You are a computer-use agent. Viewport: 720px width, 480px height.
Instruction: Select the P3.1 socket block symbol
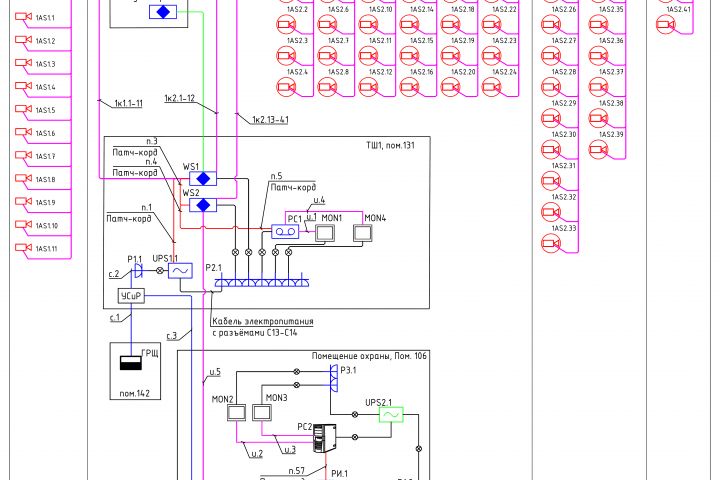coord(334,378)
